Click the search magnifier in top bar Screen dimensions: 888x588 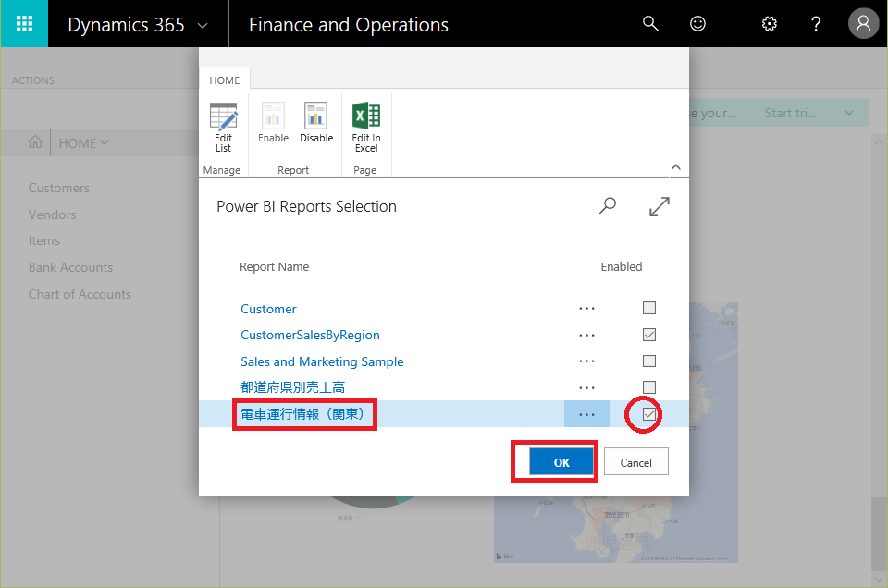click(650, 23)
